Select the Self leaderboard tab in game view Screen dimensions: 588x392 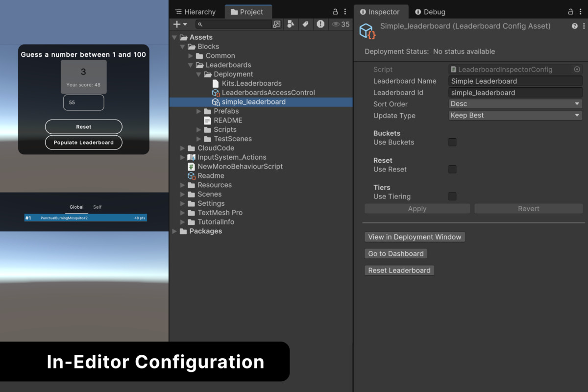pos(98,207)
